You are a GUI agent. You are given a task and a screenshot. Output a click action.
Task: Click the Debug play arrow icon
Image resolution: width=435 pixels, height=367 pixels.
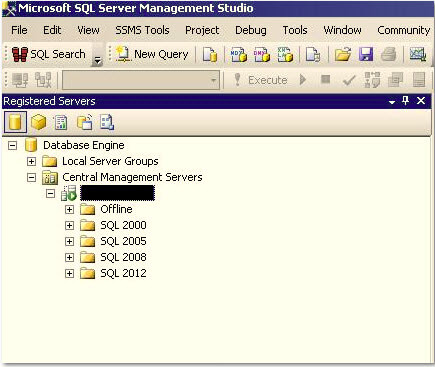coord(303,80)
